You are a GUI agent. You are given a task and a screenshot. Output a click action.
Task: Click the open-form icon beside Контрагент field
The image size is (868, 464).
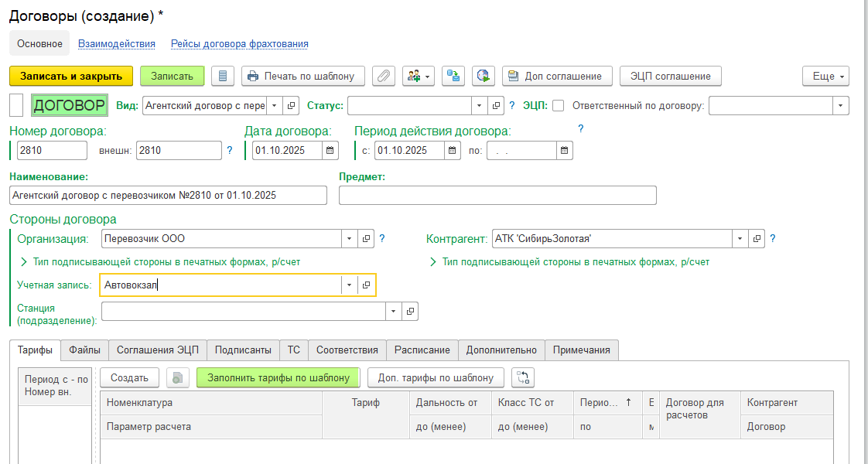tap(757, 239)
